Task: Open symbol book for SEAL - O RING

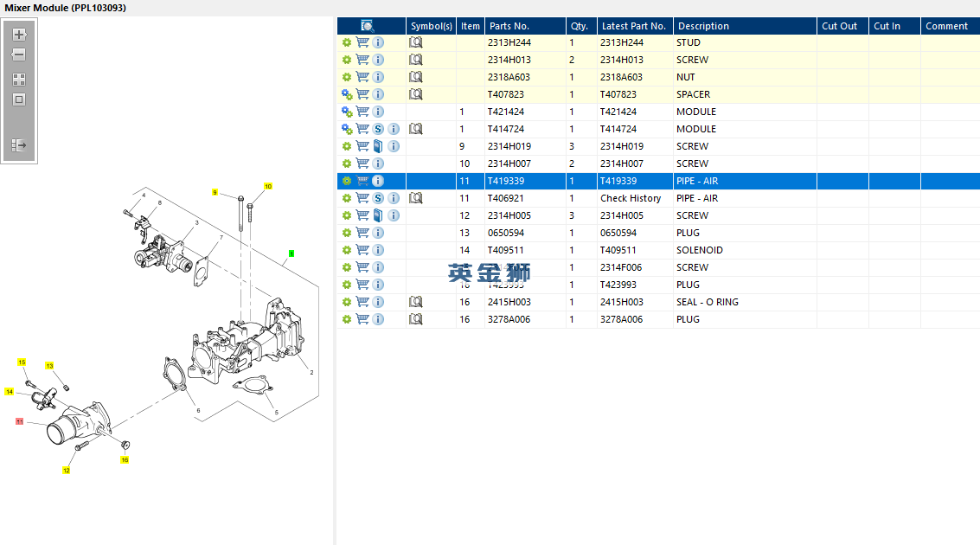Action: (x=416, y=302)
